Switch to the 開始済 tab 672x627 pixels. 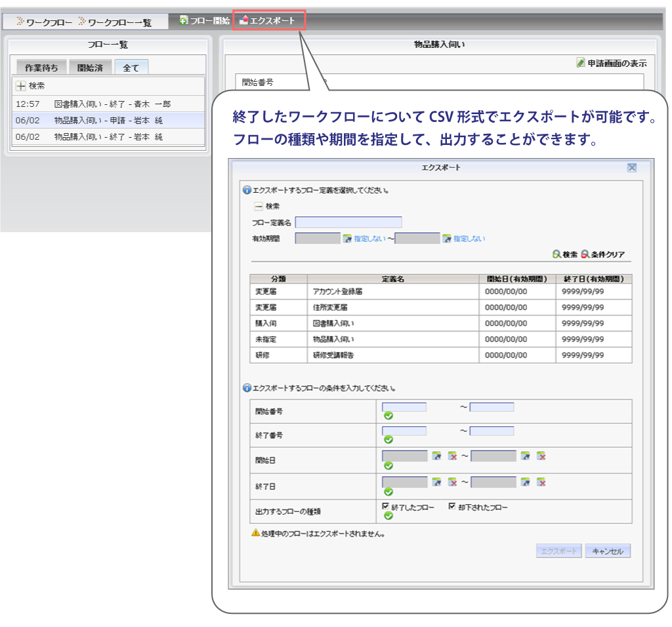[90, 68]
